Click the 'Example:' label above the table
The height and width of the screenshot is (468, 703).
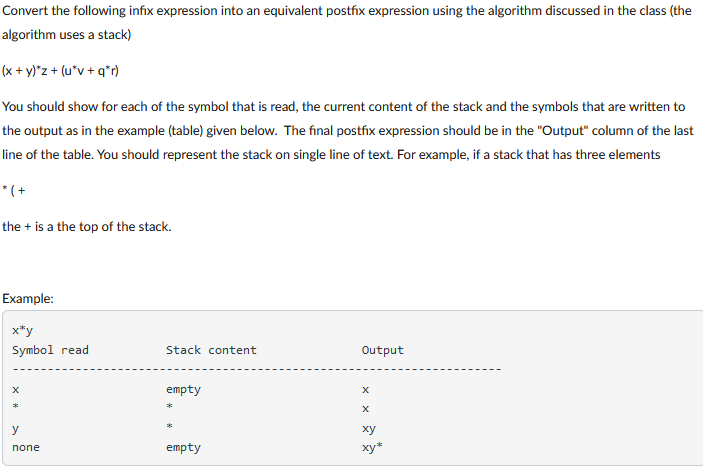click(28, 299)
